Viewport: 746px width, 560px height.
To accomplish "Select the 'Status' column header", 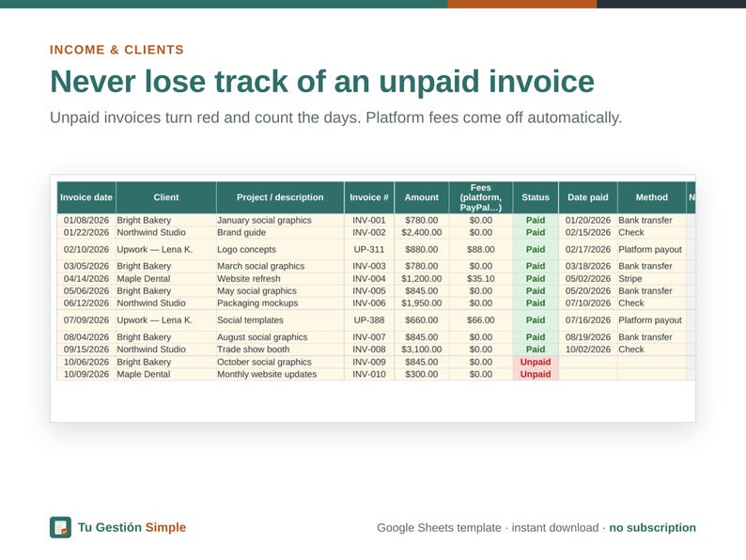I will coord(536,197).
